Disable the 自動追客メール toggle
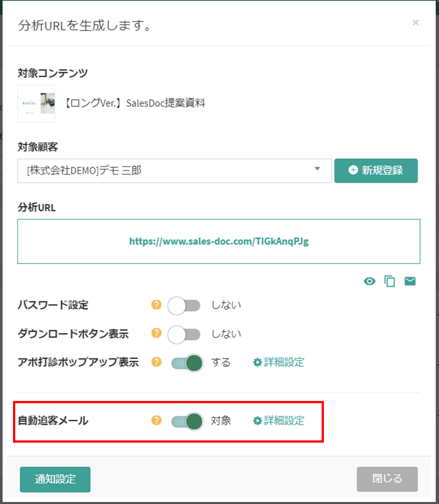This screenshot has height=504, width=439. click(x=186, y=421)
